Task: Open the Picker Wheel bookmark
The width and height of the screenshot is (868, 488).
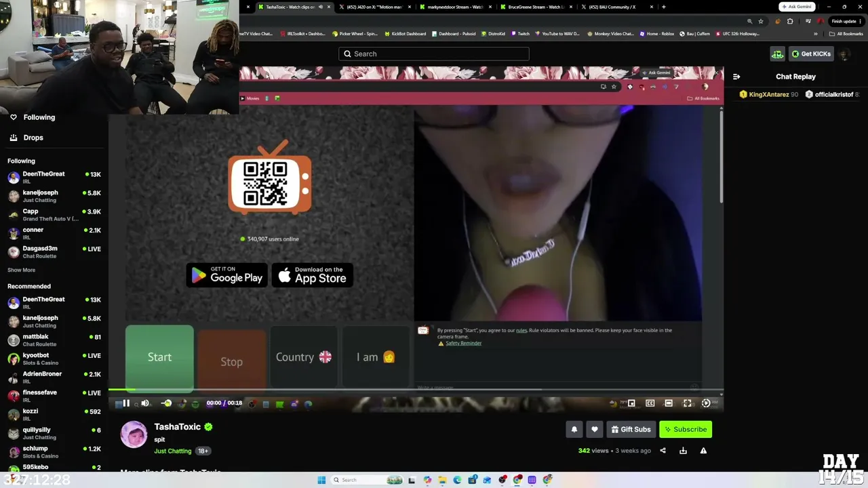Action: (x=355, y=33)
